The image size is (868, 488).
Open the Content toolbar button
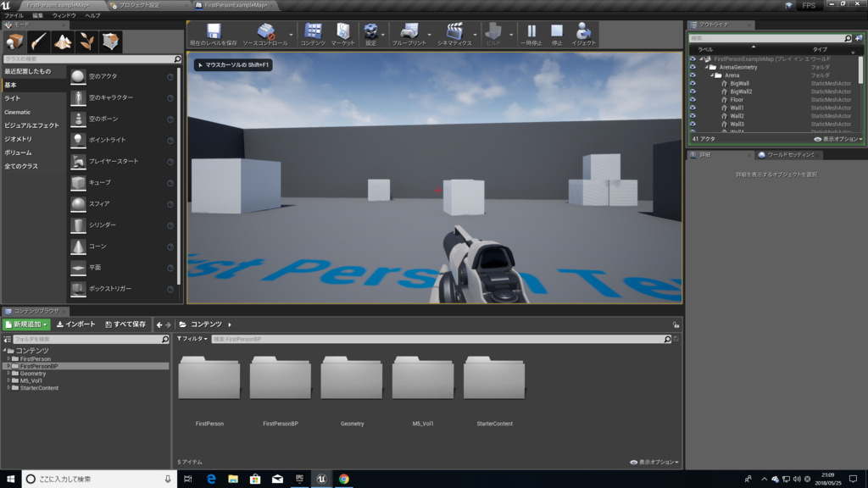(x=313, y=34)
